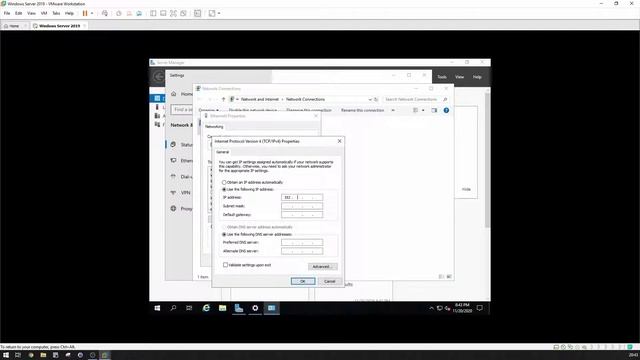This screenshot has width=640, height=360.
Task: Open Advanced TCP/IP settings
Action: click(x=322, y=267)
